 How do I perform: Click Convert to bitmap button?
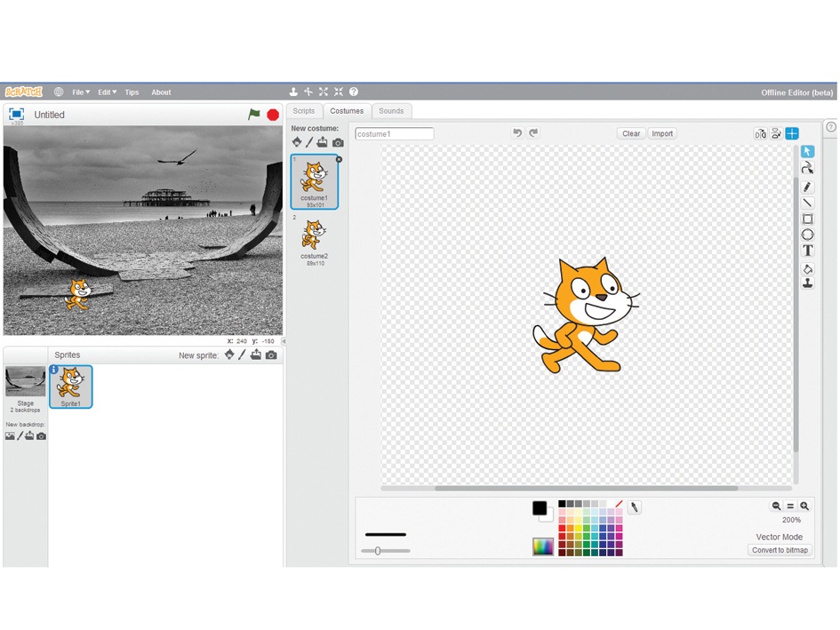(x=780, y=550)
